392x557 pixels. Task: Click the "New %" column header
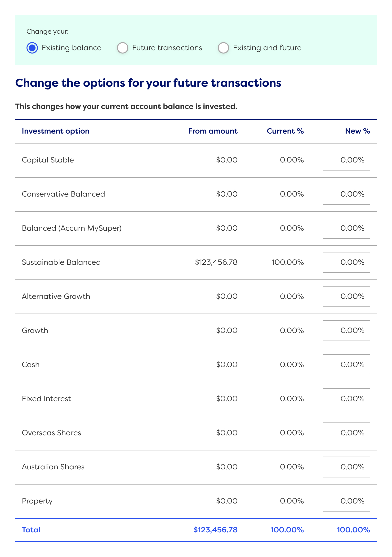point(358,131)
